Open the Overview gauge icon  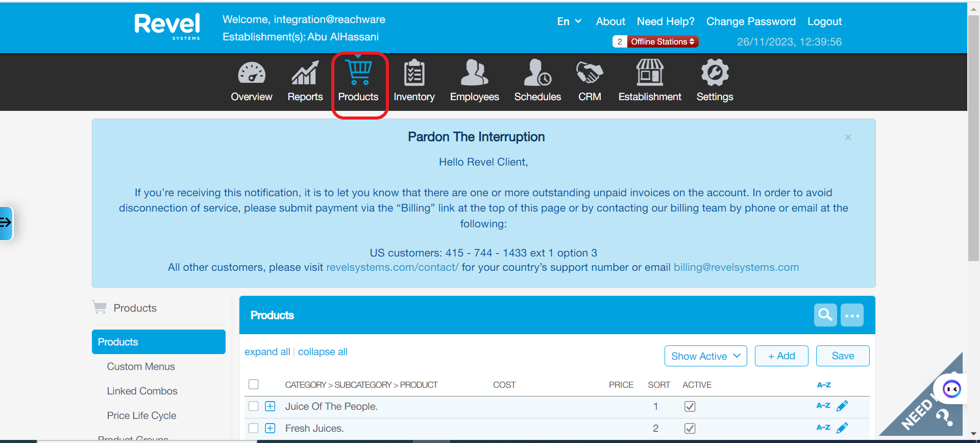tap(252, 73)
